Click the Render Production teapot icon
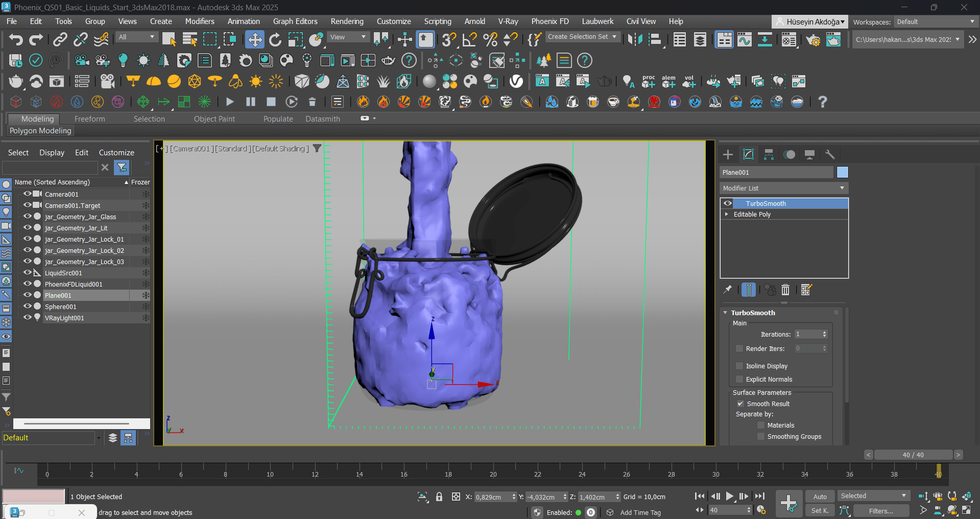980x519 pixels. [x=834, y=39]
